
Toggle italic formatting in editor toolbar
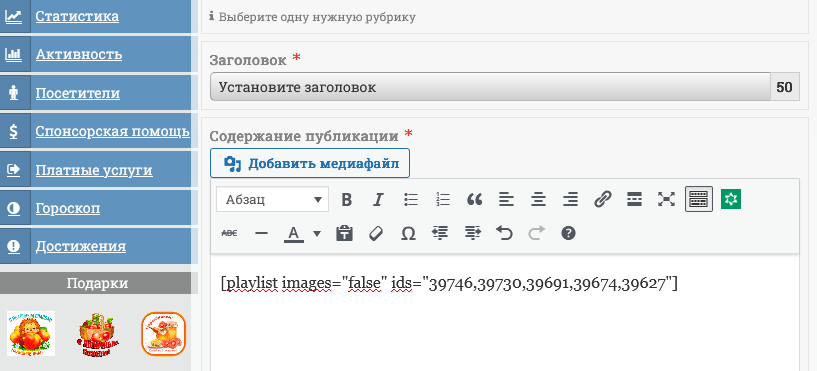pos(378,199)
